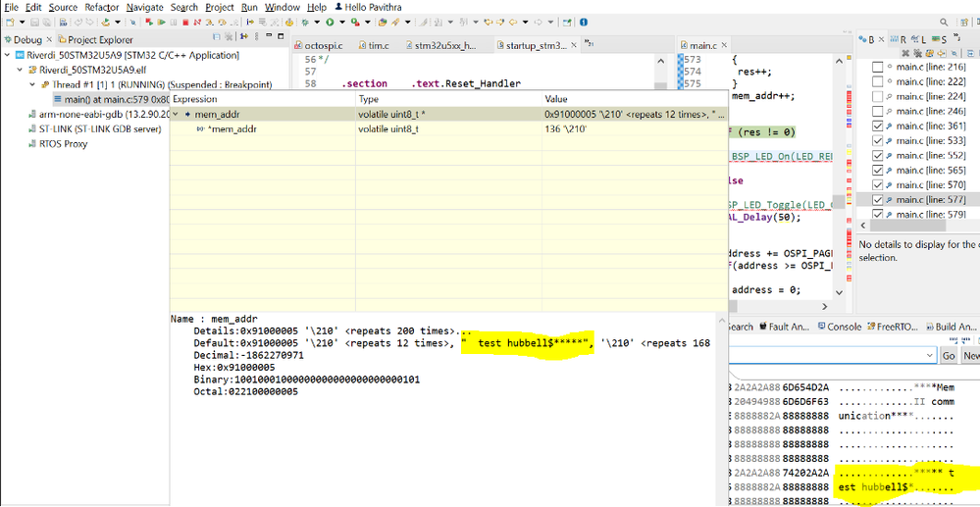Select main() stack frame at main.c:579
The height and width of the screenshot is (507, 980).
click(110, 99)
